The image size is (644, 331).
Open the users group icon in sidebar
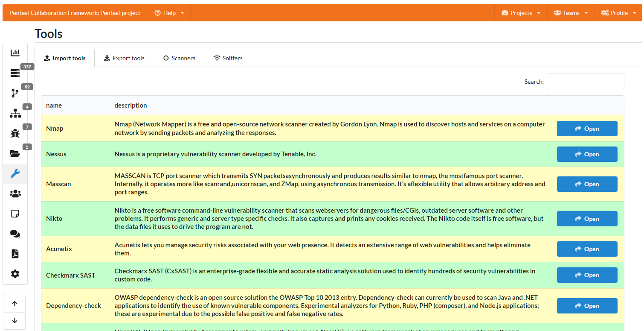[x=15, y=193]
